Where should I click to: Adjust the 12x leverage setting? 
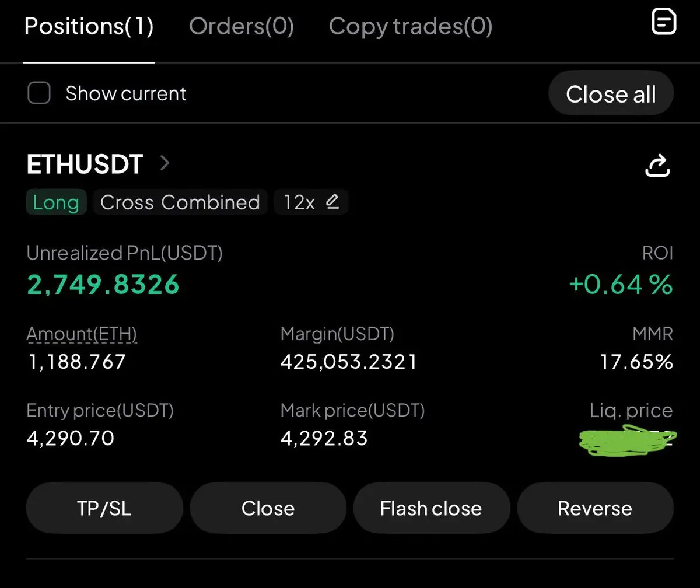click(311, 202)
